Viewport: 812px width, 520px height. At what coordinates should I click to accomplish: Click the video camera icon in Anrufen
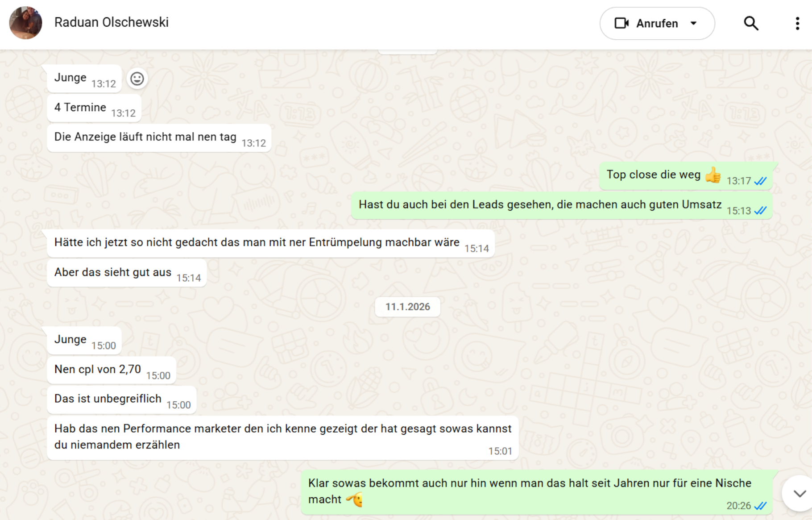click(x=621, y=23)
